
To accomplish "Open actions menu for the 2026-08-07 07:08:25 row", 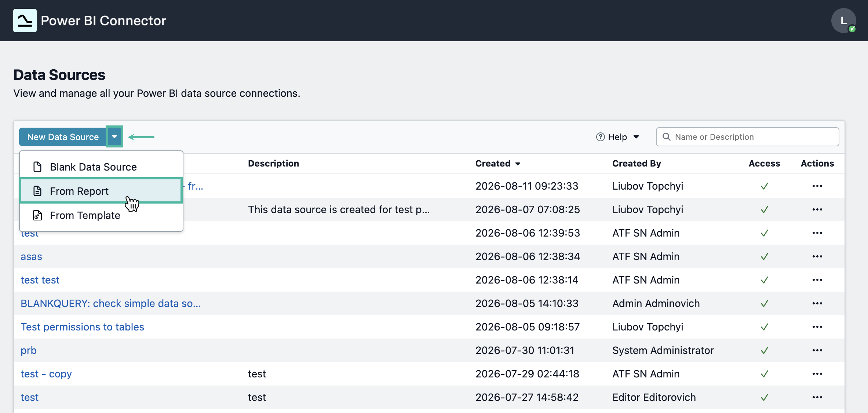I will tap(817, 209).
